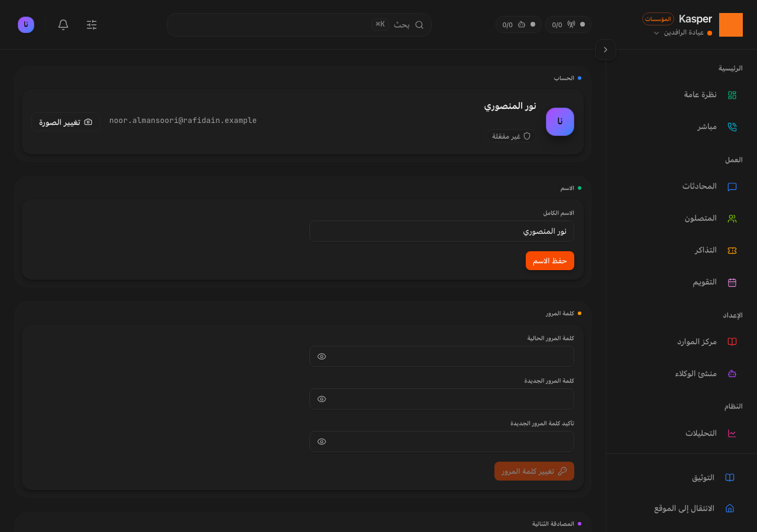This screenshot has height=532, width=757.
Task: Click the الاسم الكامل input containing نور المنصوري
Action: click(x=442, y=231)
